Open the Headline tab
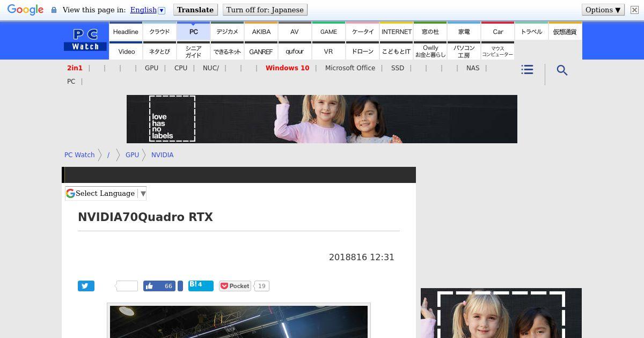 126,31
